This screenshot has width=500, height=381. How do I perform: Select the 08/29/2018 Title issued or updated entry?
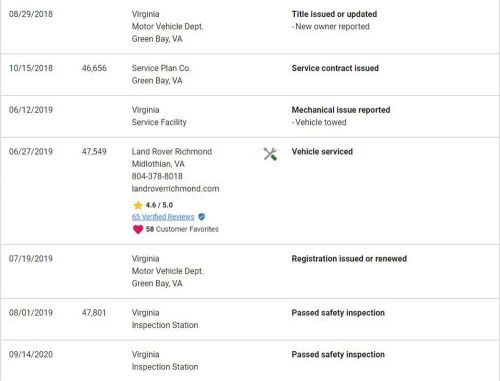[250, 27]
